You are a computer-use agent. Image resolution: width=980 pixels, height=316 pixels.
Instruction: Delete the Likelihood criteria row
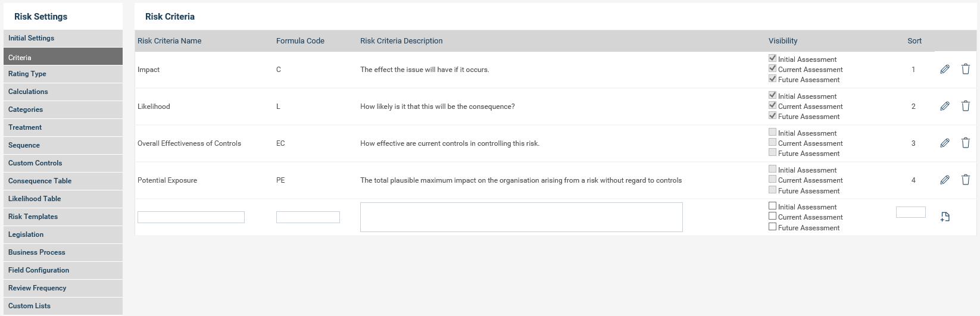point(966,106)
